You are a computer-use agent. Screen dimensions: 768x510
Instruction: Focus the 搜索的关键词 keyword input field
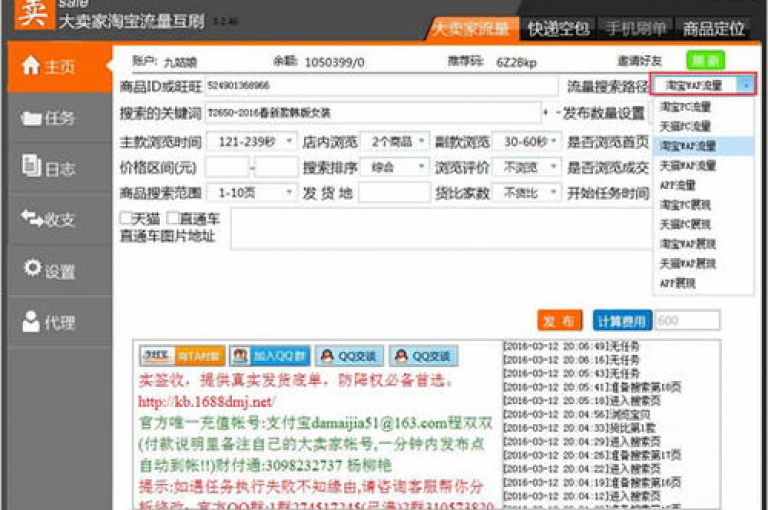click(x=373, y=113)
